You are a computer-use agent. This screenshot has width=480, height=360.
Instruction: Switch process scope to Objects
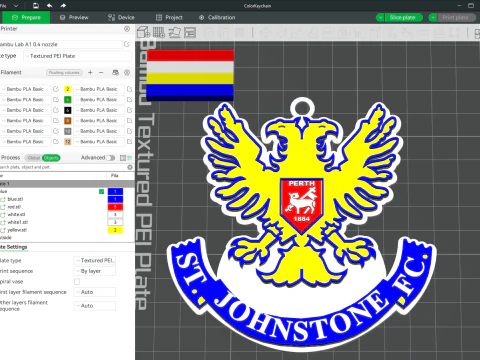51,158
